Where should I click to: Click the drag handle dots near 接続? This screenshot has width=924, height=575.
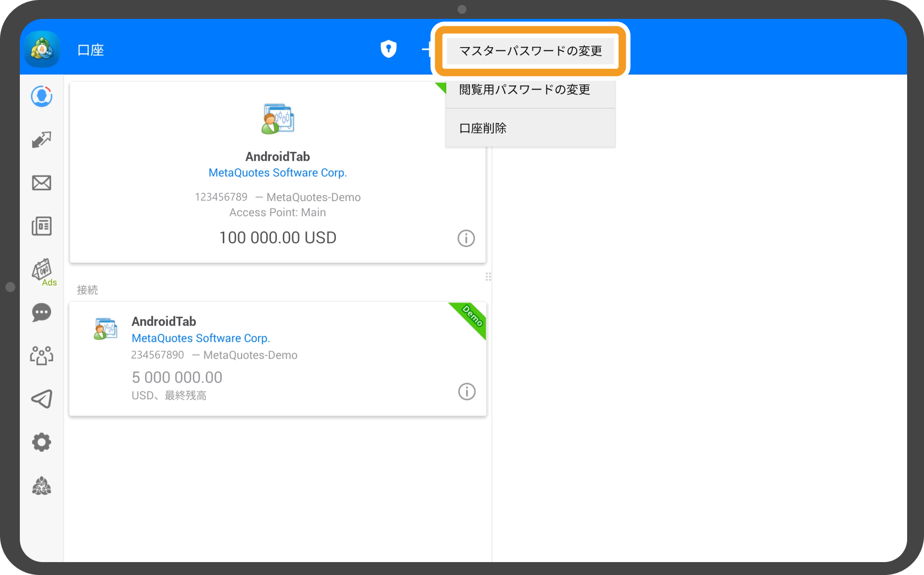point(488,277)
